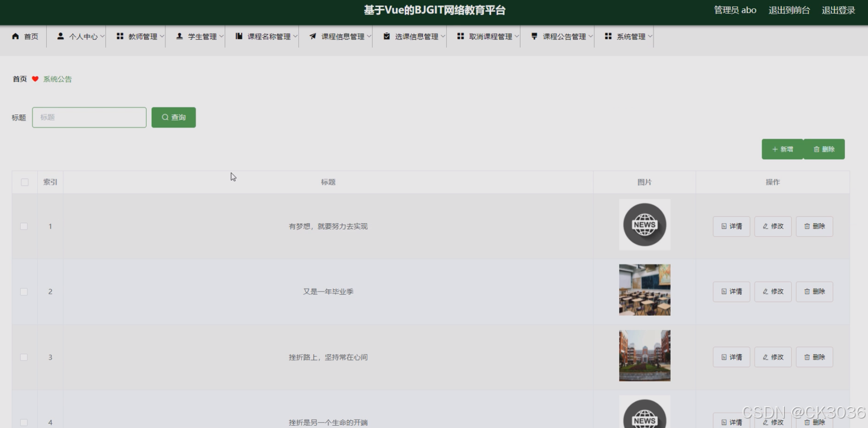Click the plus icon in 新增 button
The image size is (868, 428).
click(775, 149)
